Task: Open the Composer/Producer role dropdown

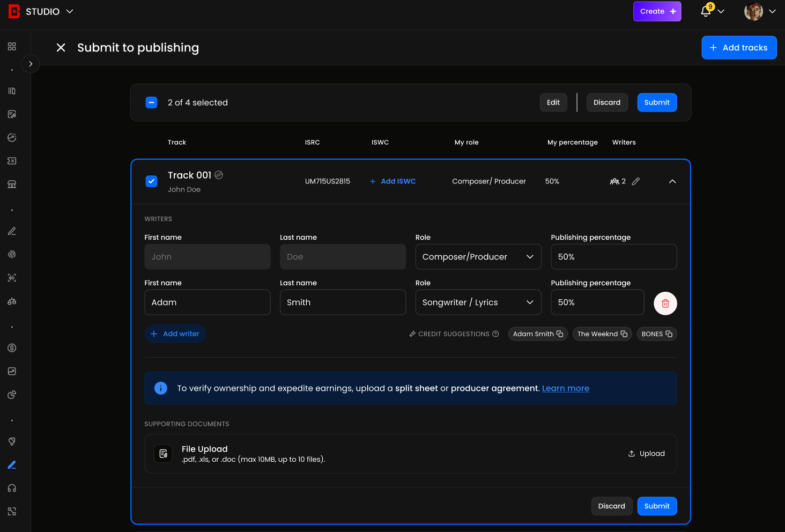Action: 478,257
